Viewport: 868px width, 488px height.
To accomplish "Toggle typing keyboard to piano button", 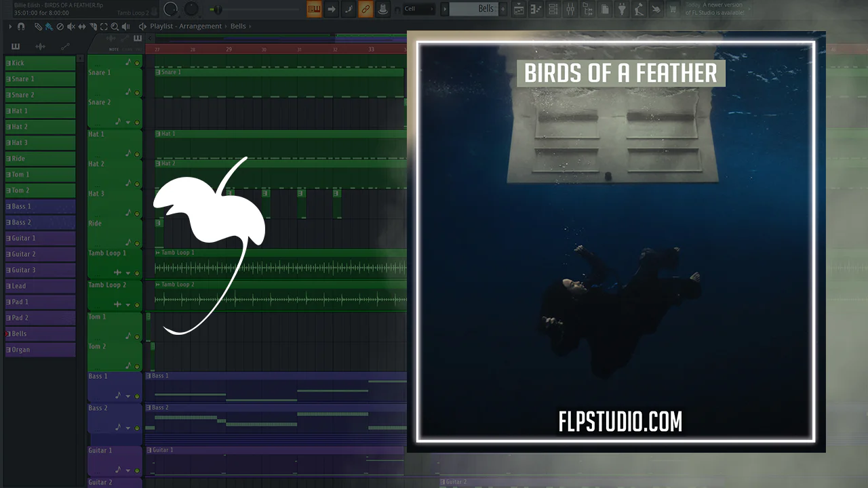I will 314,9.
